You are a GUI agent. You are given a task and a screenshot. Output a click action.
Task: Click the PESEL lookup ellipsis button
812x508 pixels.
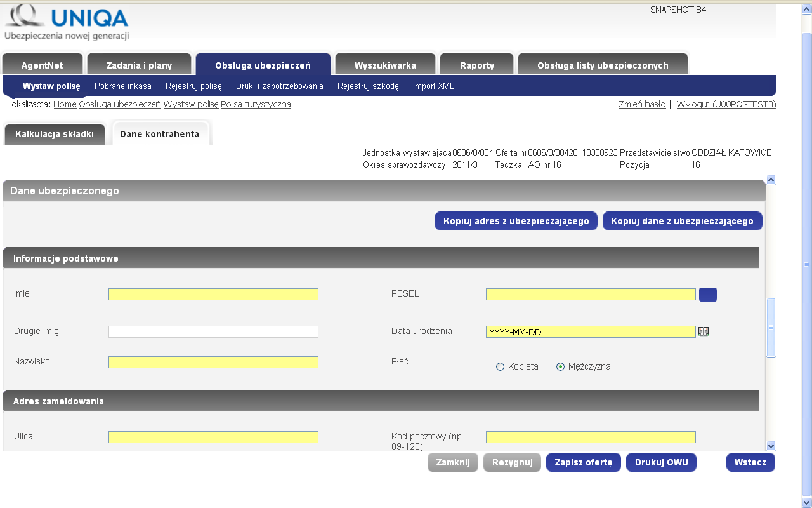(708, 295)
